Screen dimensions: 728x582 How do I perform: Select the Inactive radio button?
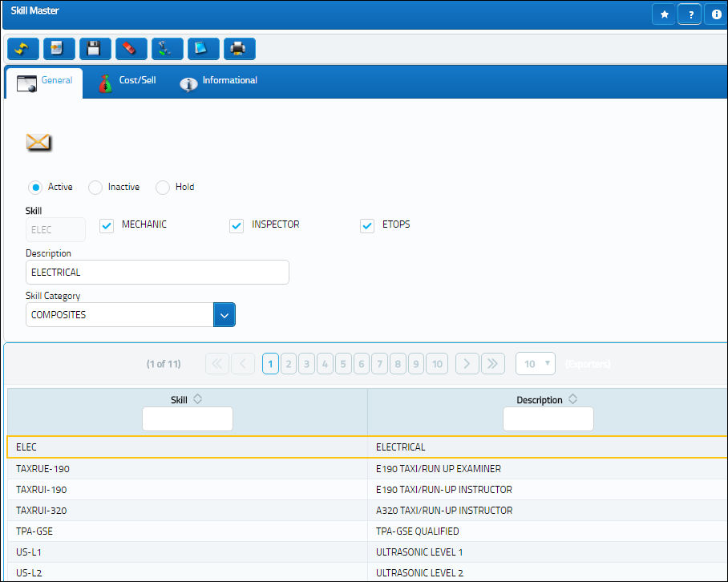(x=95, y=188)
